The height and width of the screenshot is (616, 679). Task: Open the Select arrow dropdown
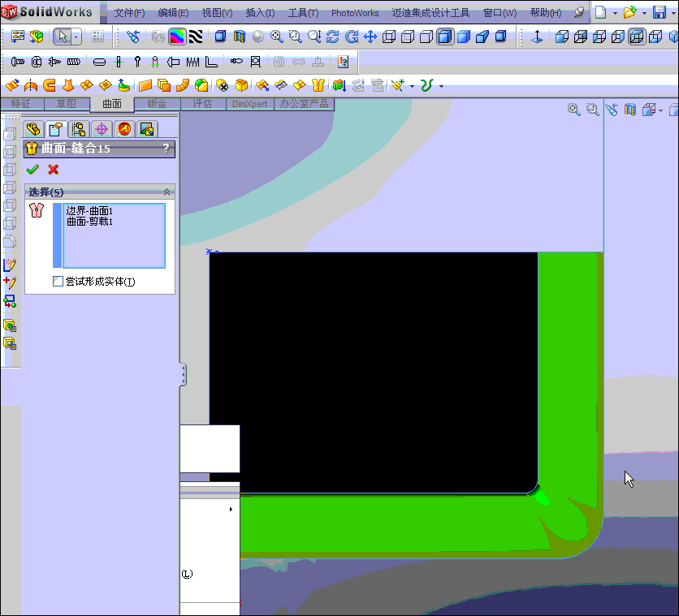(76, 37)
